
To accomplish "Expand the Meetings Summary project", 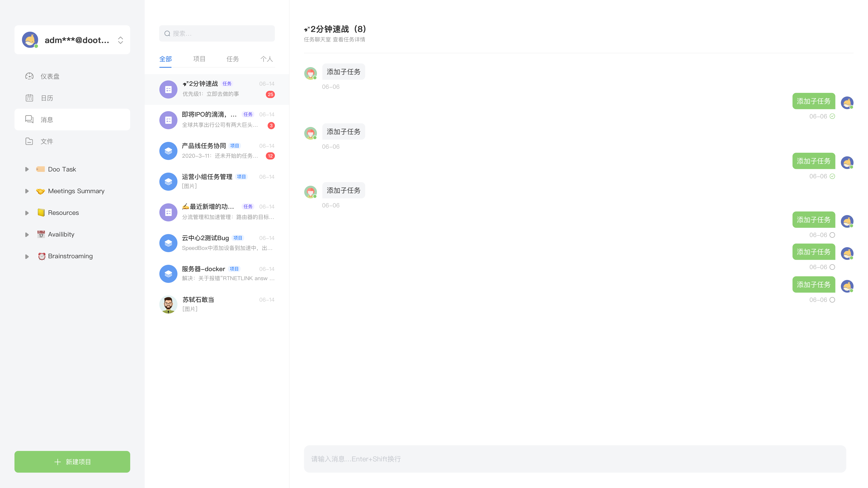I will point(27,191).
